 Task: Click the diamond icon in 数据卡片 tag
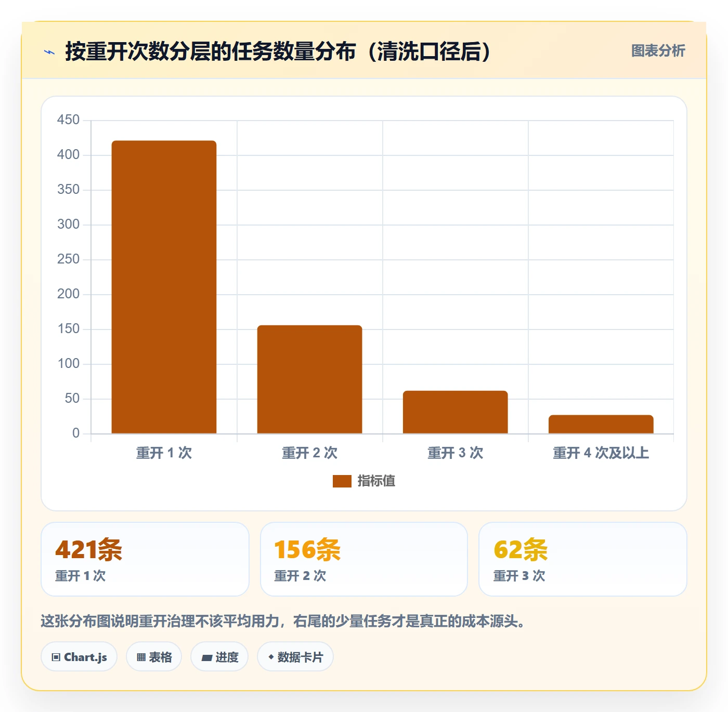click(271, 657)
